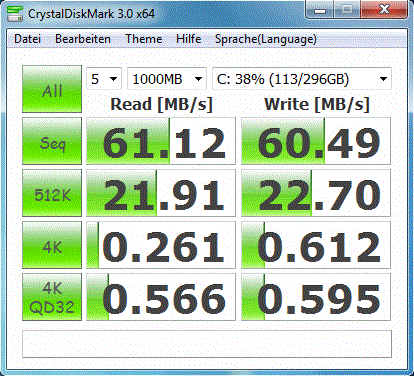The width and height of the screenshot is (414, 376).
Task: Start all benchmarks with All button
Action: click(x=52, y=89)
